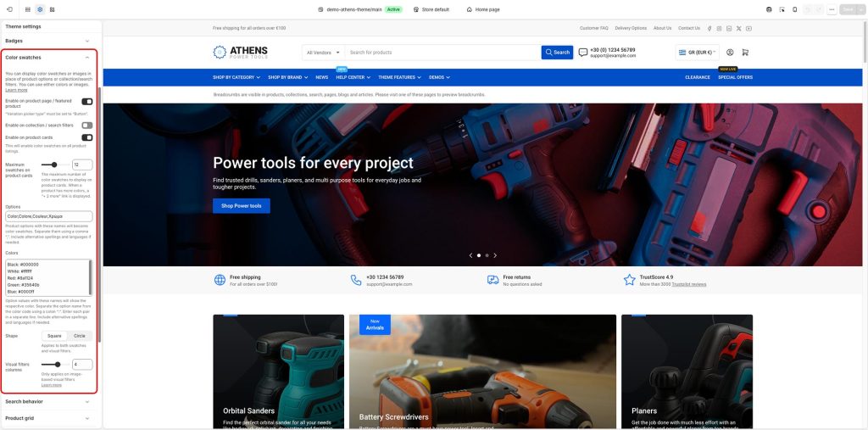Click the Athens Power Tools logo

pos(240,52)
